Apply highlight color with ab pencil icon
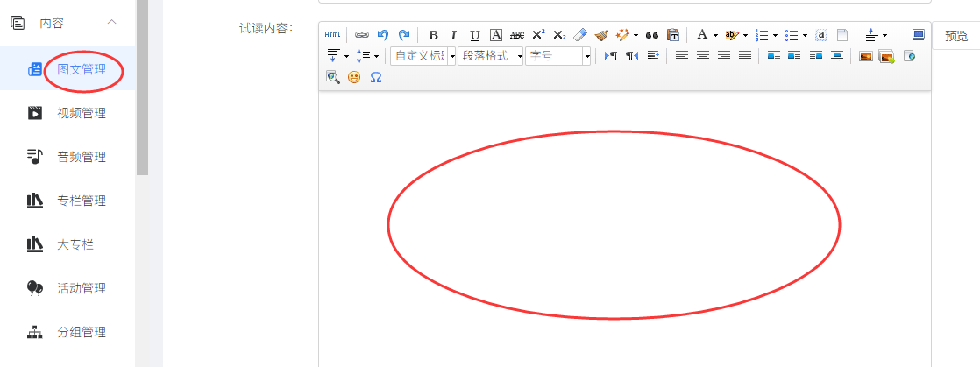 click(732, 35)
